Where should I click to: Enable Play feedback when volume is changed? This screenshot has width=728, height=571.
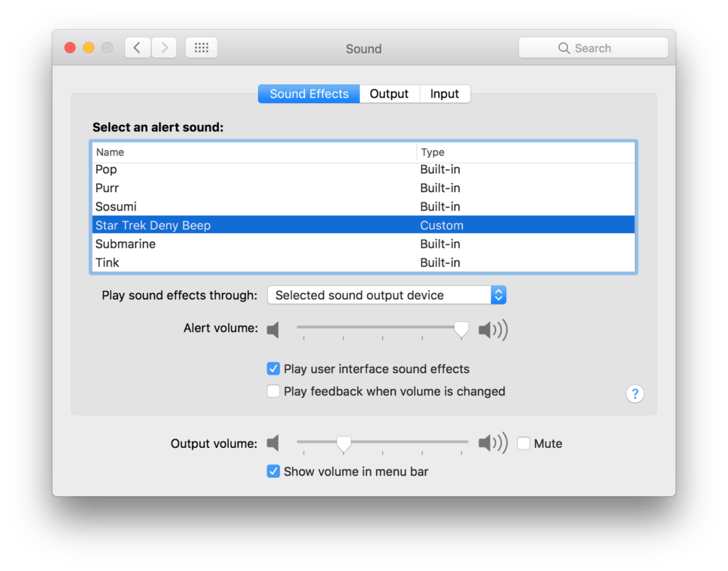pyautogui.click(x=273, y=391)
